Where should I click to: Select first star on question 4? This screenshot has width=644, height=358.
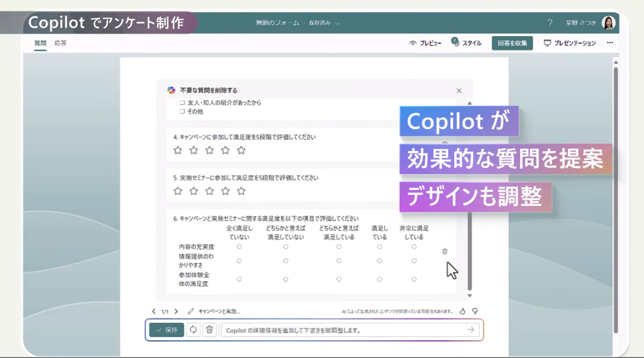click(178, 150)
